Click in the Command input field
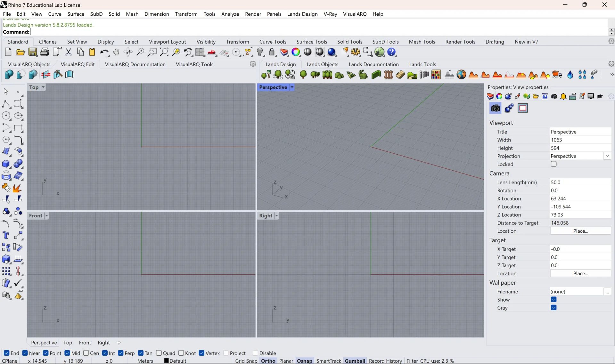 319,32
